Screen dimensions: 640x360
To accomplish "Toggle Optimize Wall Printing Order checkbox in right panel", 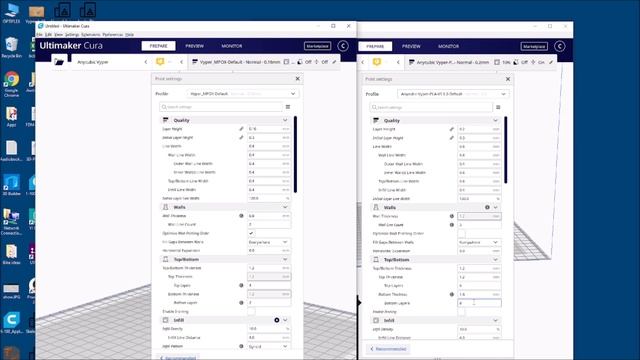I will tap(461, 233).
